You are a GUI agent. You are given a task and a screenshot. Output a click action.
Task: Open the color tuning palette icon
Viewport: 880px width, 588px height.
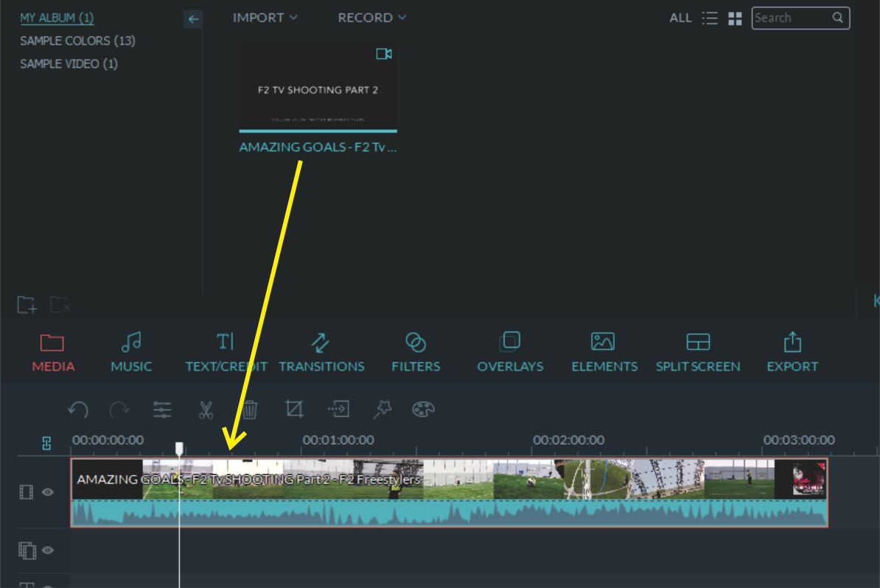coord(423,410)
